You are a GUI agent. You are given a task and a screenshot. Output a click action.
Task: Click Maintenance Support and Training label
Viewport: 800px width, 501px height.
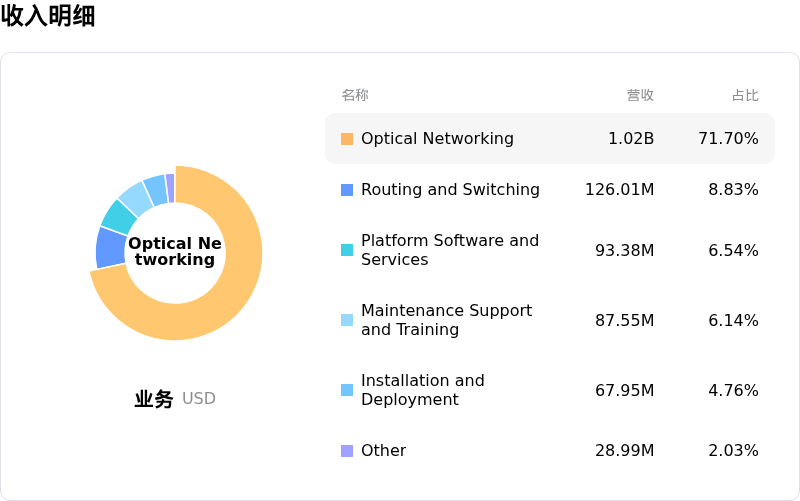pos(446,320)
